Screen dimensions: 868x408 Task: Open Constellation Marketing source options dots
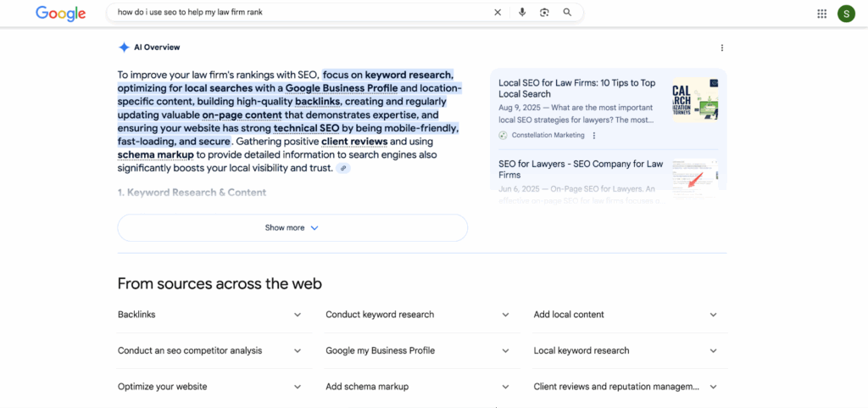click(x=594, y=135)
